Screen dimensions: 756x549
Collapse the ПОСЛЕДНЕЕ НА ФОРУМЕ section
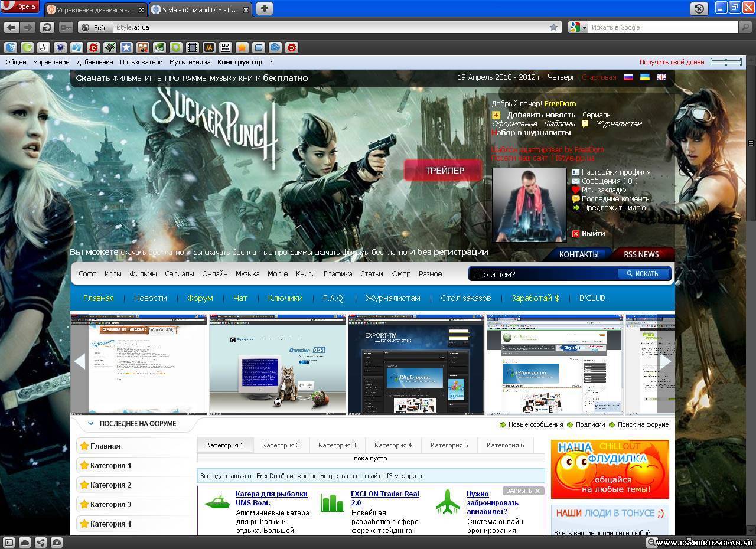[x=90, y=424]
